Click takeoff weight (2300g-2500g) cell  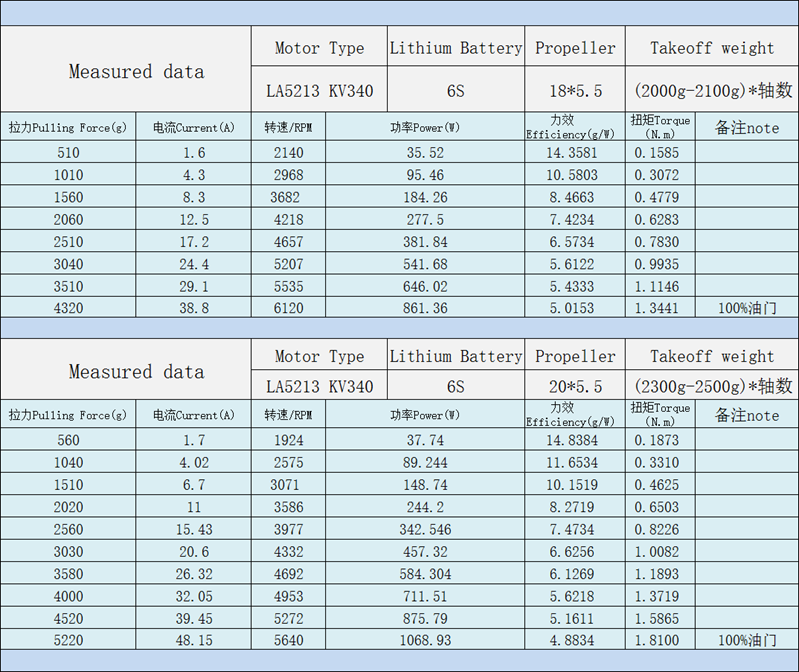(x=712, y=386)
